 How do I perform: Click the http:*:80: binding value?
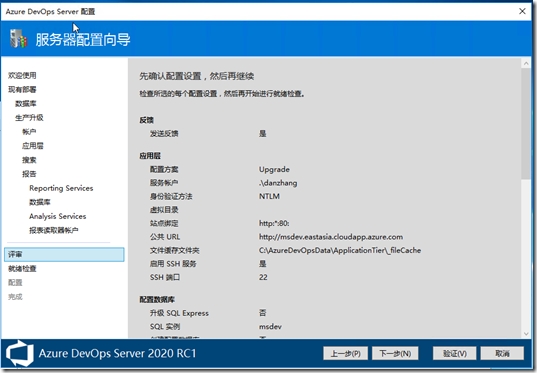click(274, 223)
